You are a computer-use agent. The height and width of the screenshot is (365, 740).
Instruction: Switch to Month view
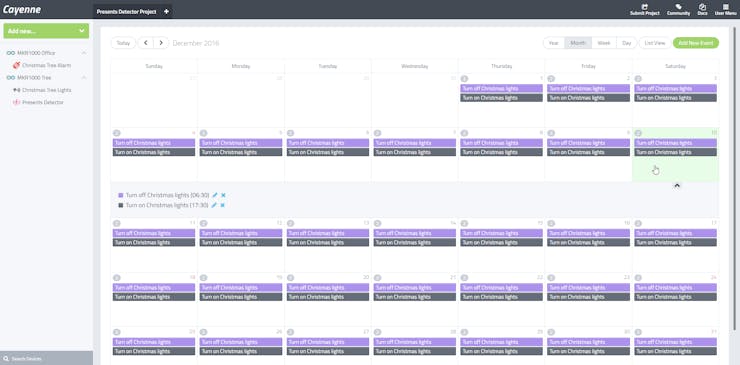tap(578, 43)
